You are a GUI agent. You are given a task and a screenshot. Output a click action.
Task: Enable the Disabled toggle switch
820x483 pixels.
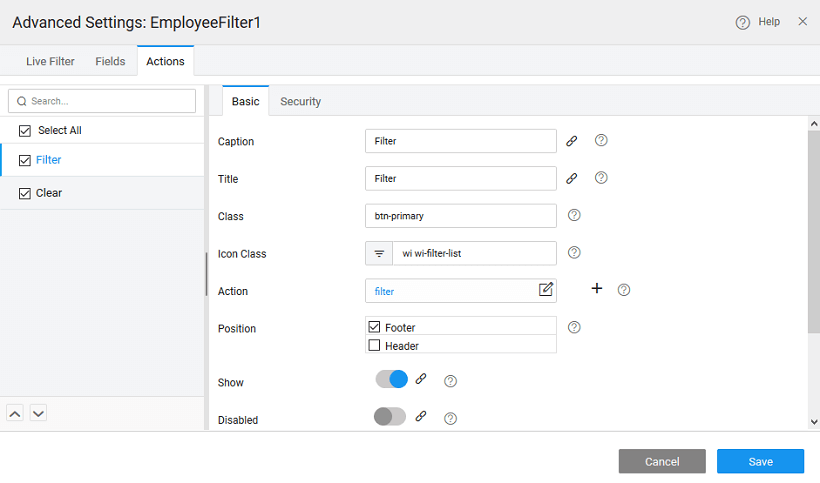tap(390, 416)
